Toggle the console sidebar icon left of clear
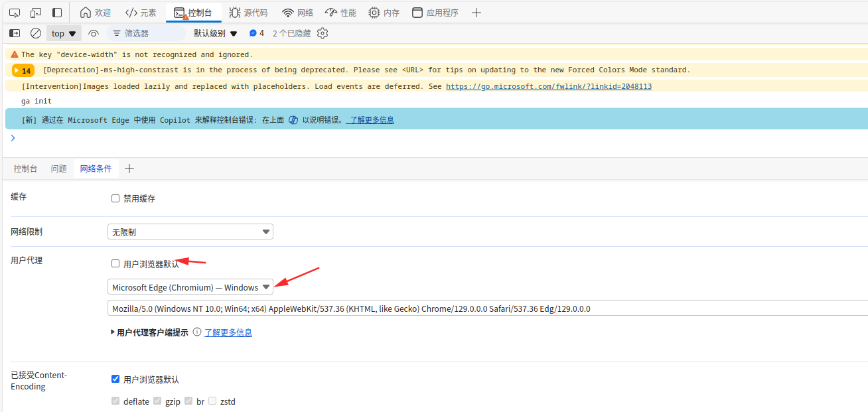 click(x=15, y=33)
